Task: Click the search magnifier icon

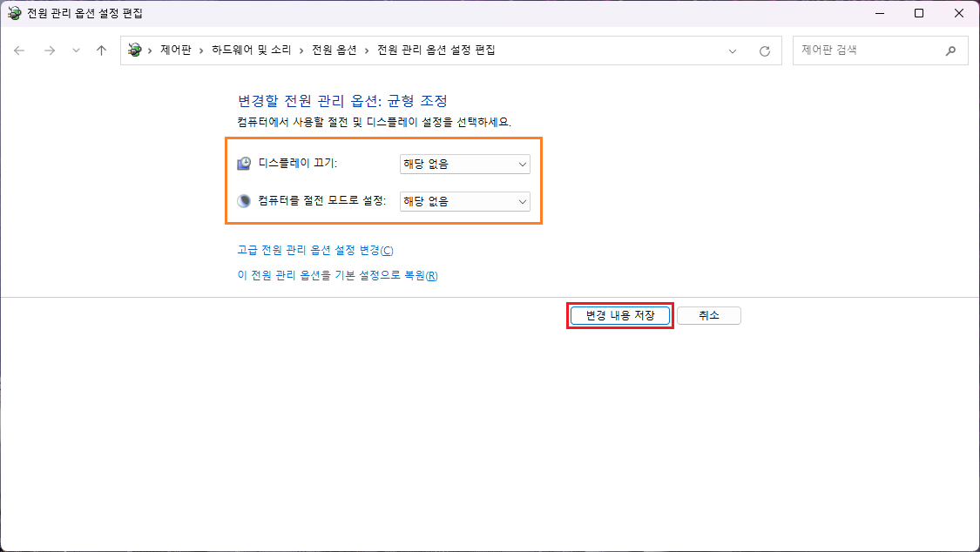Action: (x=950, y=50)
